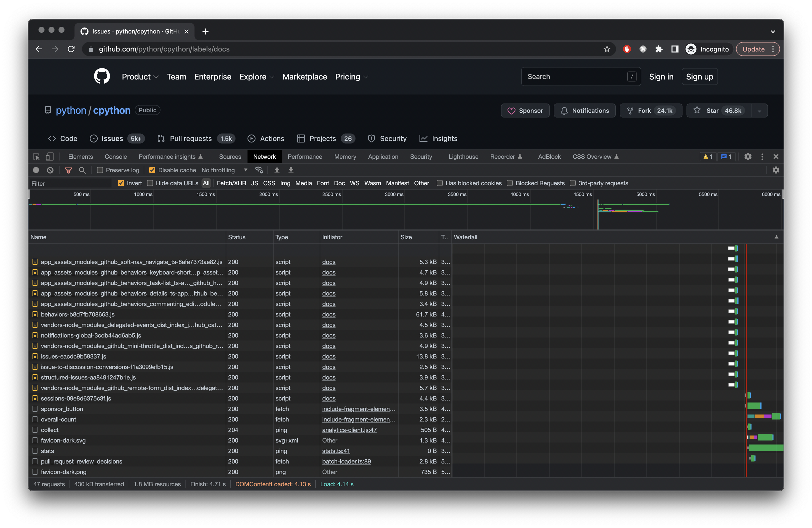Enable the Preserve log checkbox

click(x=100, y=170)
